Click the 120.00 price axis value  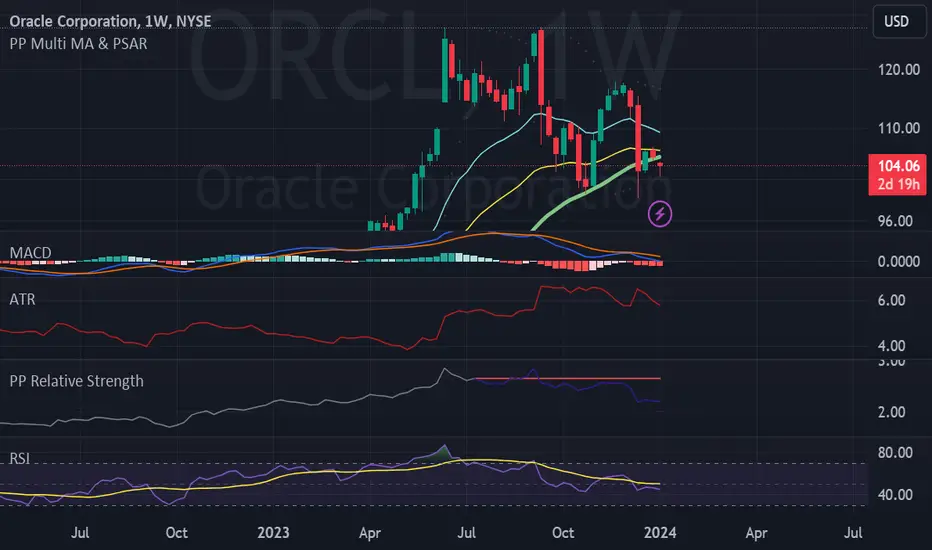[899, 70]
